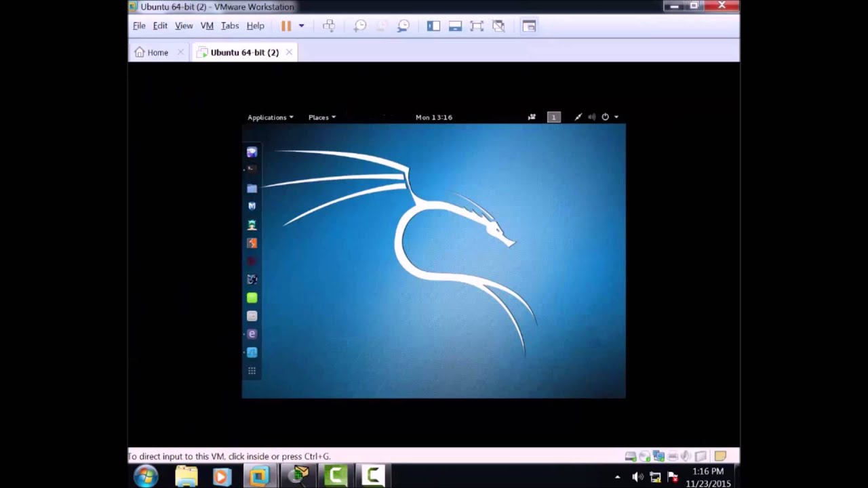
Task: Close the Home tab
Action: pyautogui.click(x=180, y=52)
